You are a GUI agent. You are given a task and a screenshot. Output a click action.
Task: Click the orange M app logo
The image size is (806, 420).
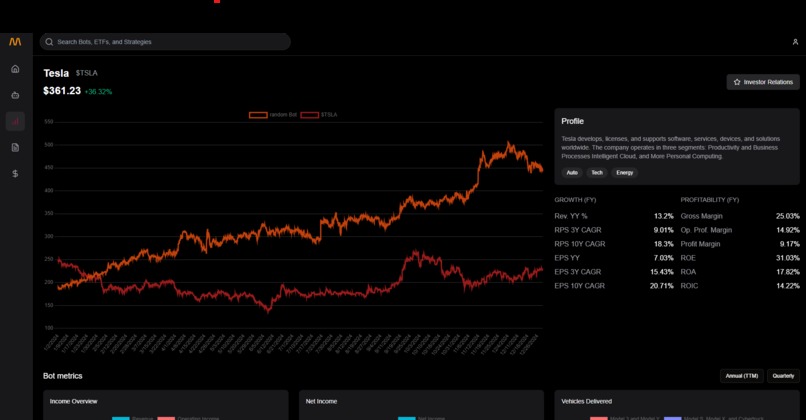pyautogui.click(x=15, y=42)
